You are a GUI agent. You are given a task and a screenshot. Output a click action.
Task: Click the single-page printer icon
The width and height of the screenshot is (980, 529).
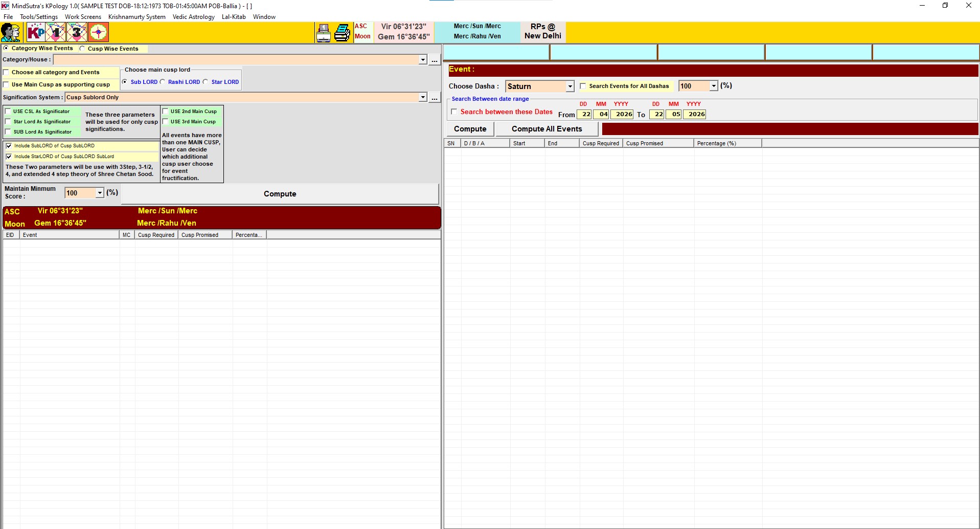tap(324, 33)
